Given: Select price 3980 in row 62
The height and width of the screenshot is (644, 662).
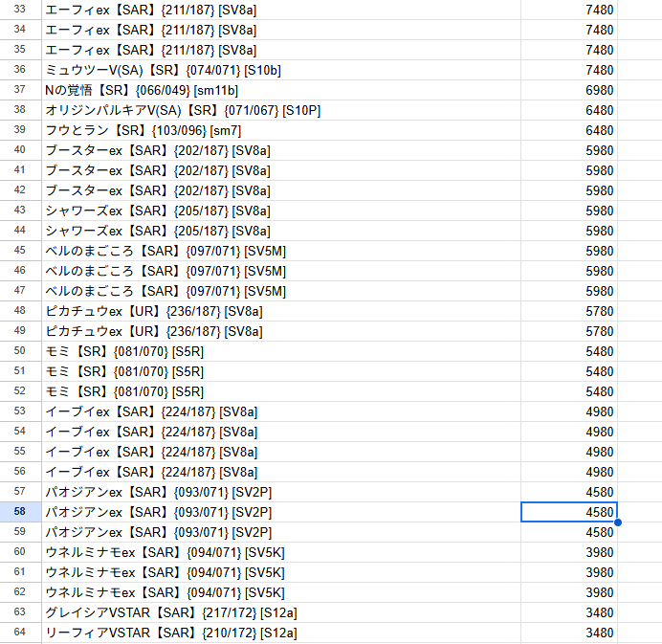Looking at the screenshot, I should tap(569, 592).
